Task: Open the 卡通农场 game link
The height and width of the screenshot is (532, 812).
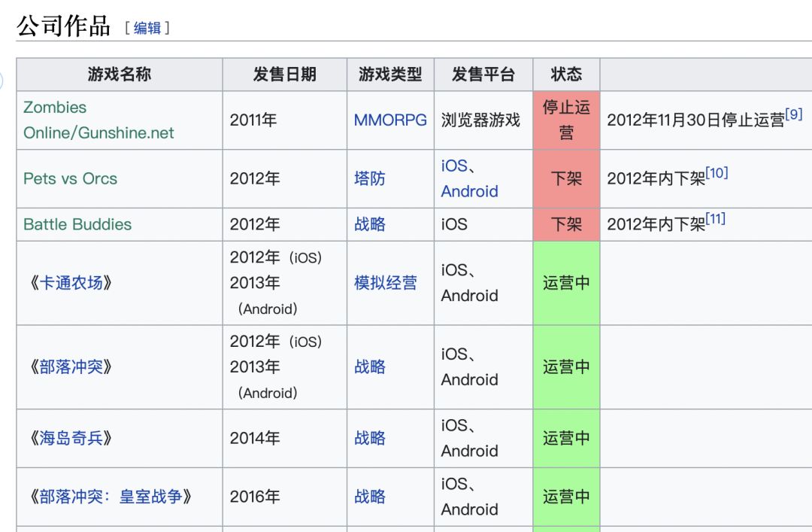Action: coord(71,283)
